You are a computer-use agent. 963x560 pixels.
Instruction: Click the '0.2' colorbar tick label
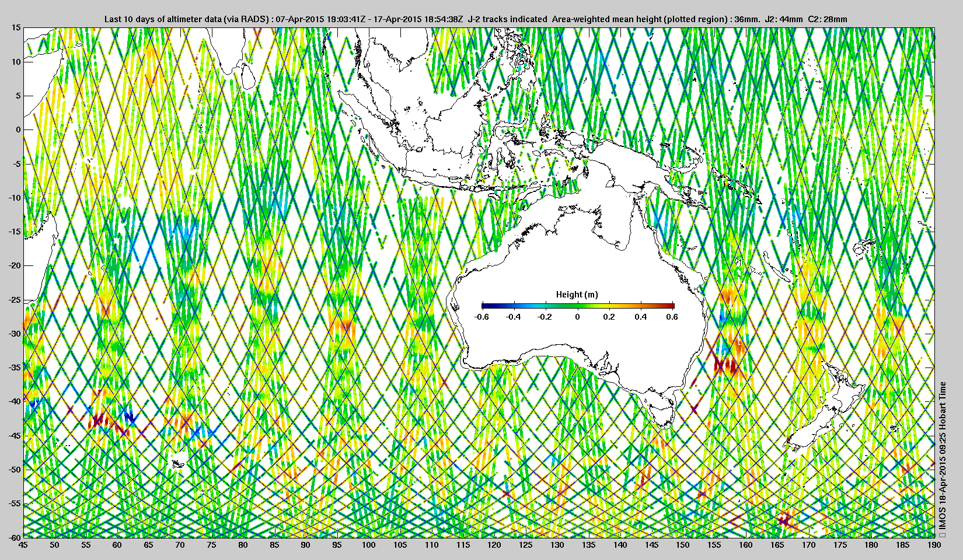[609, 317]
